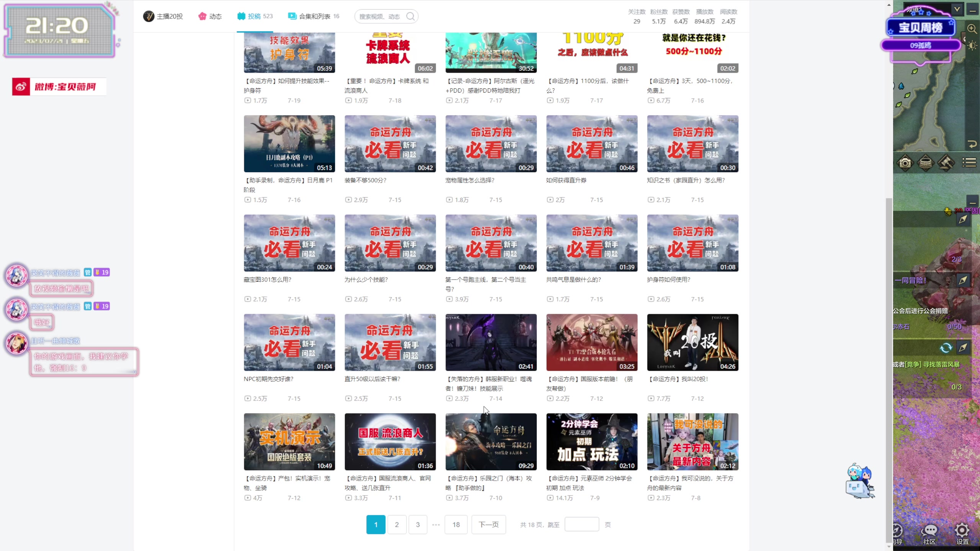The height and width of the screenshot is (551, 980).
Task: Open the 合集和列表 tab
Action: click(314, 16)
